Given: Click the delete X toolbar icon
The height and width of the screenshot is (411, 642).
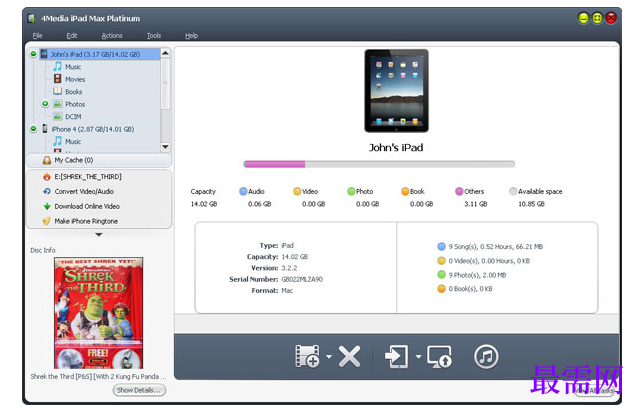Looking at the screenshot, I should 350,357.
